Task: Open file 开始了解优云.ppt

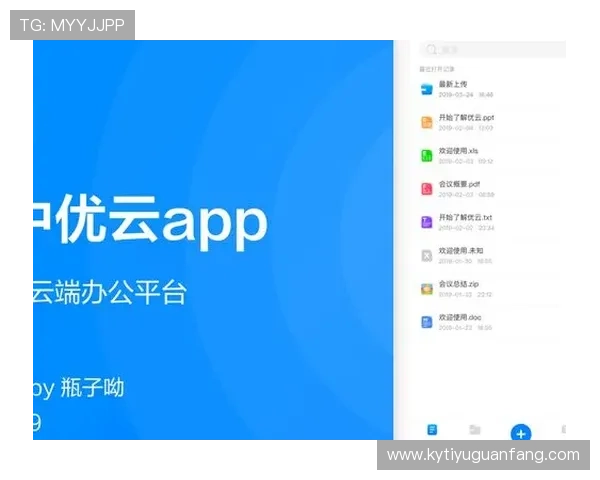Action: click(x=492, y=122)
